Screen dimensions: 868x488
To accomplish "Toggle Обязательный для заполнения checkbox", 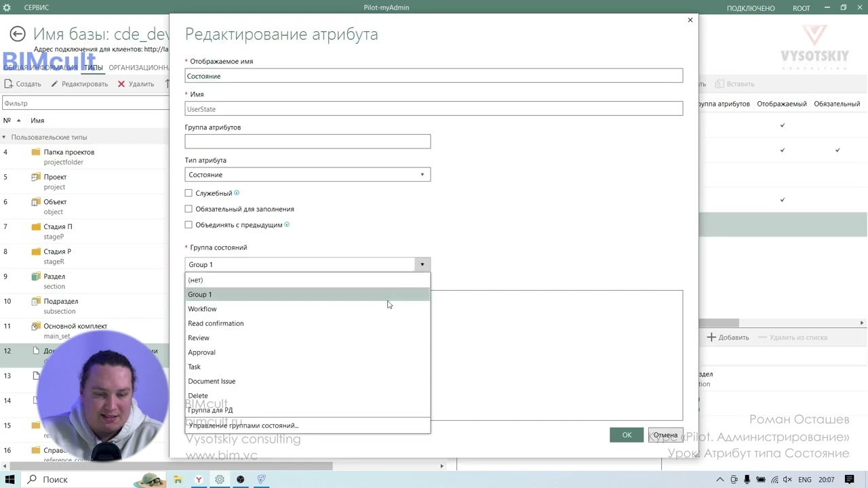I will point(189,209).
